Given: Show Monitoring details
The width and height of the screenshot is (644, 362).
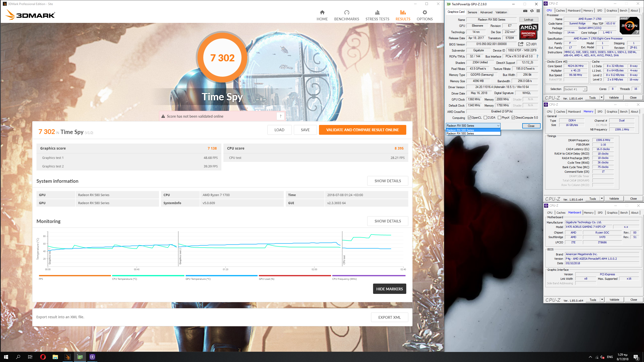Looking at the screenshot, I should pyautogui.click(x=387, y=221).
